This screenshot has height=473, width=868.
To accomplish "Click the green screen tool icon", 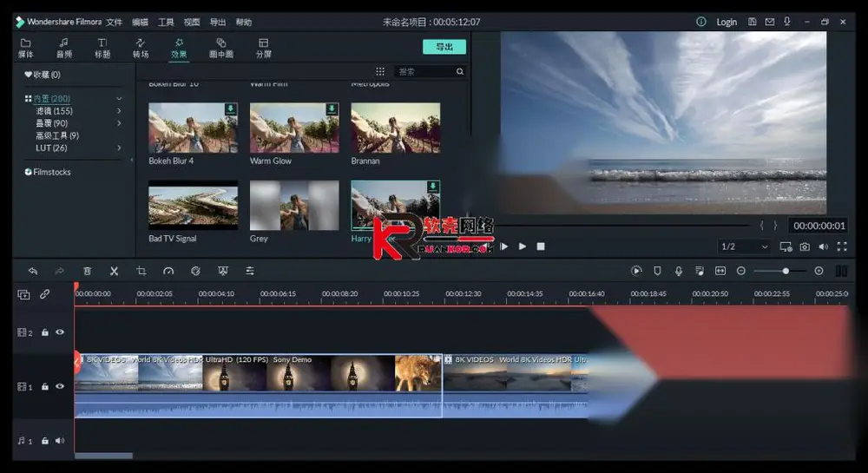I will point(222,271).
